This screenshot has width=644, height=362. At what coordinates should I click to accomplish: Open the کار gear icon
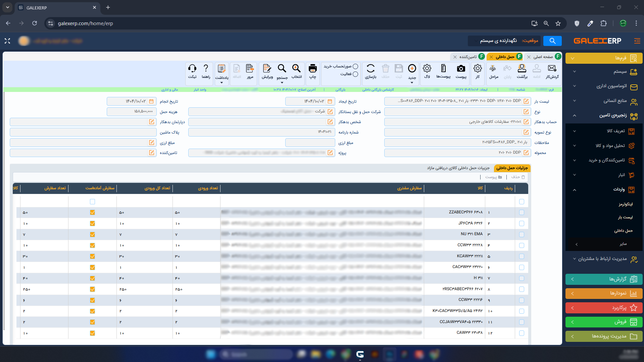(478, 69)
